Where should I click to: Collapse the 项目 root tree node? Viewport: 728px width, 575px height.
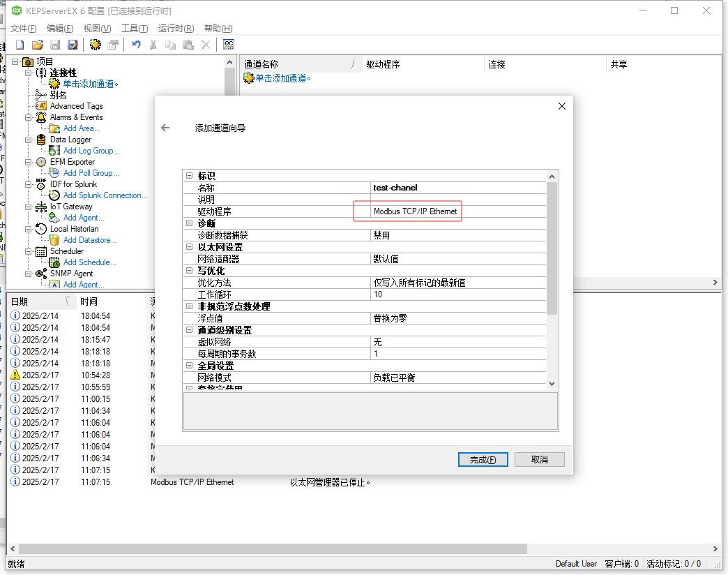coord(15,61)
